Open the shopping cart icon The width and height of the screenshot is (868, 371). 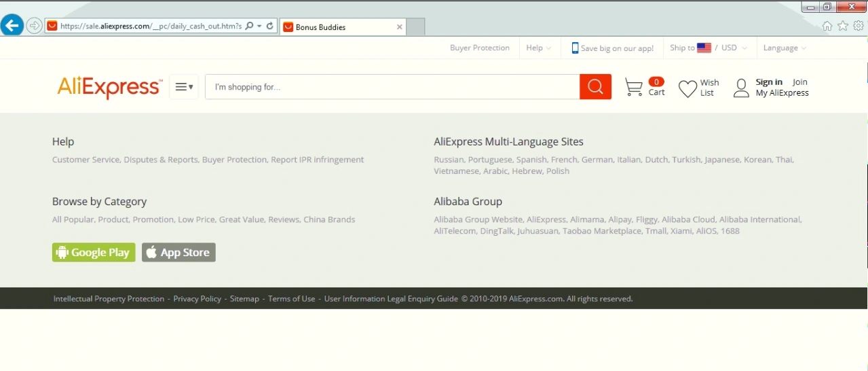tap(633, 88)
